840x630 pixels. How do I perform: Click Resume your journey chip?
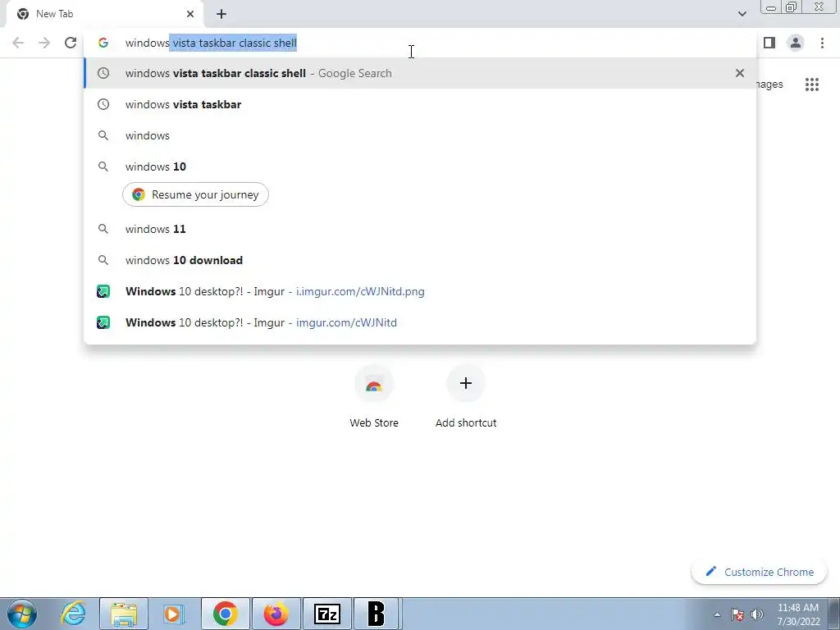pos(195,194)
